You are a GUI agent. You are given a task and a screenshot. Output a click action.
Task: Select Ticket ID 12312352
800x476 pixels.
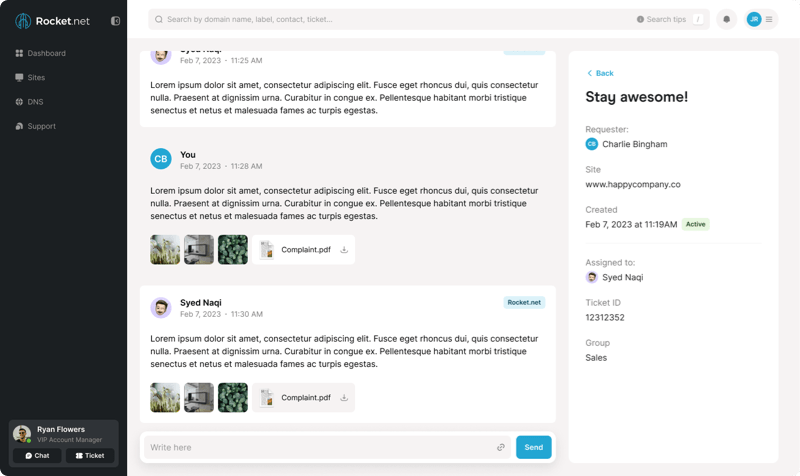point(605,317)
